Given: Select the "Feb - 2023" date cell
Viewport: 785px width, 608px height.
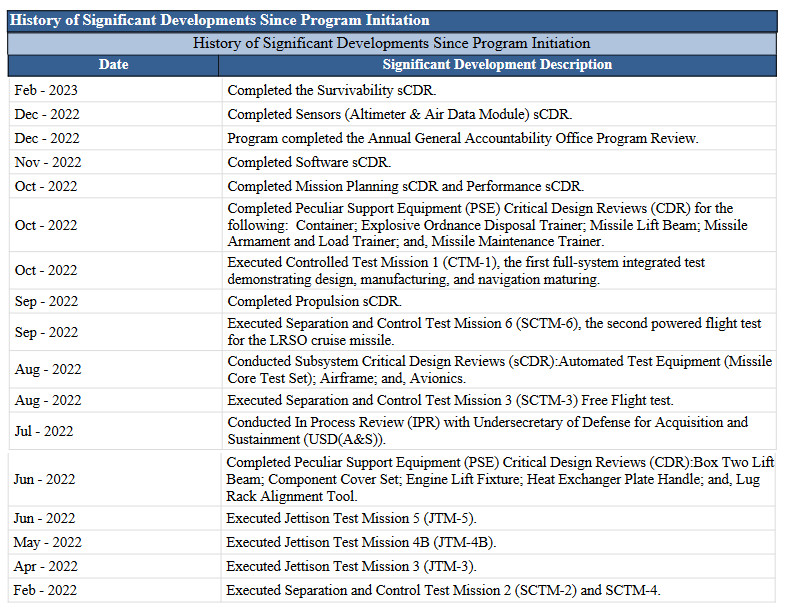Looking at the screenshot, I should 46,90.
